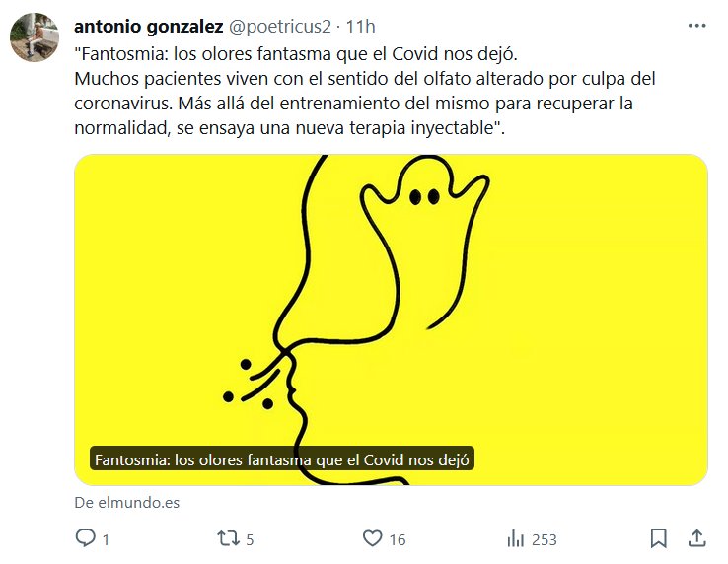Click the Fantosmia headline caption on card
Screen dimensions: 728x564
[282, 459]
